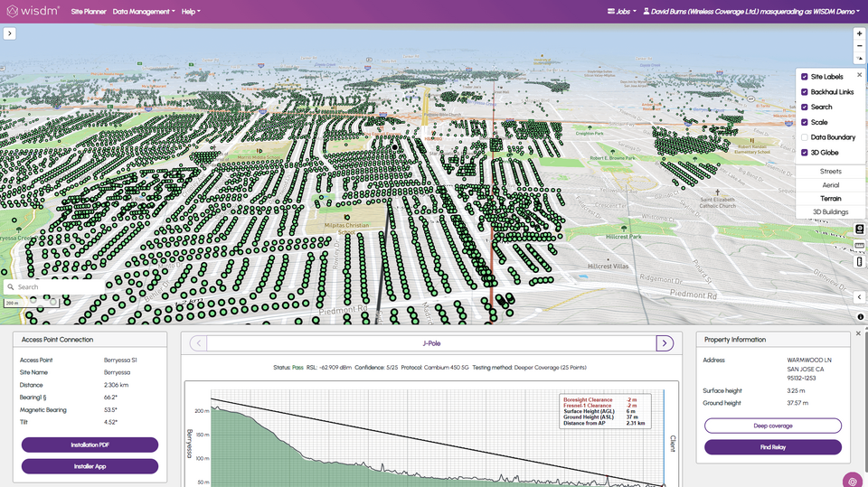Screen dimensions: 868x487
Task: Toggle the Site Labels checkbox
Action: (x=805, y=77)
